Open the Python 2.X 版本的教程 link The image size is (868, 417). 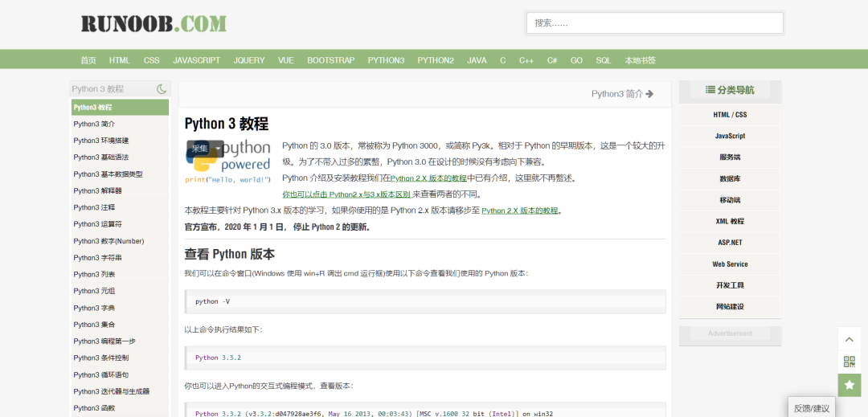pos(428,178)
